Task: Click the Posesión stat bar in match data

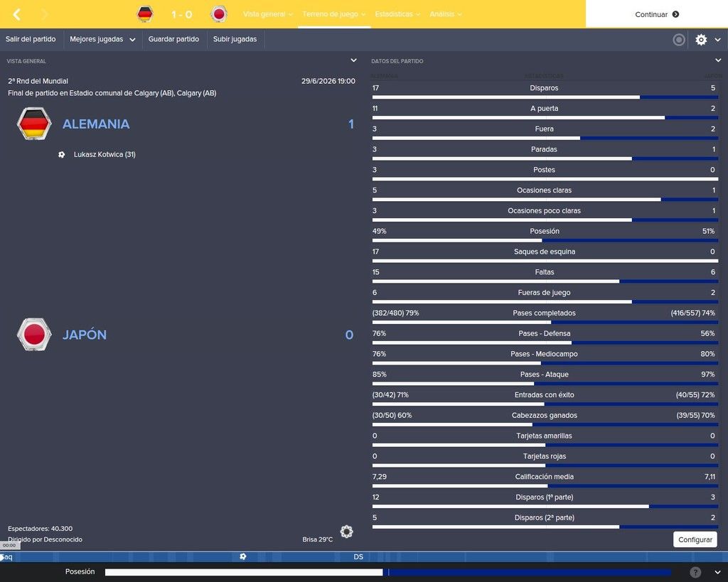Action: coord(545,240)
